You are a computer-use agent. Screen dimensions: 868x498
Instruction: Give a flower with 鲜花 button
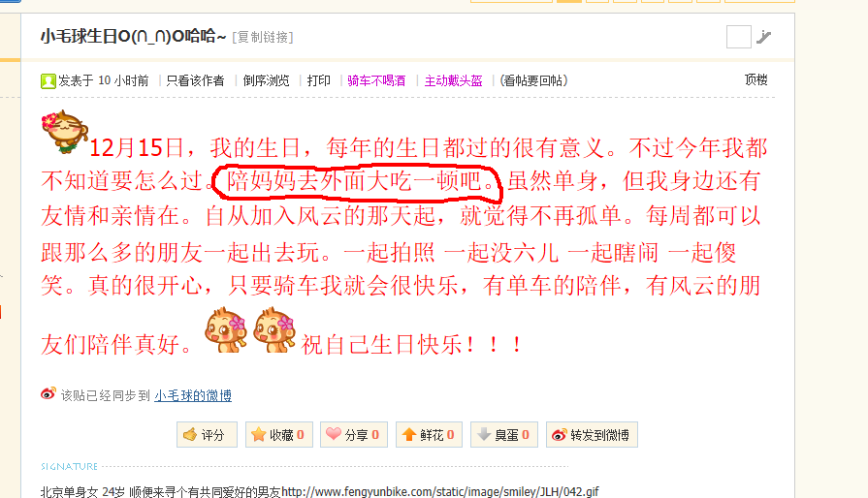[429, 434]
